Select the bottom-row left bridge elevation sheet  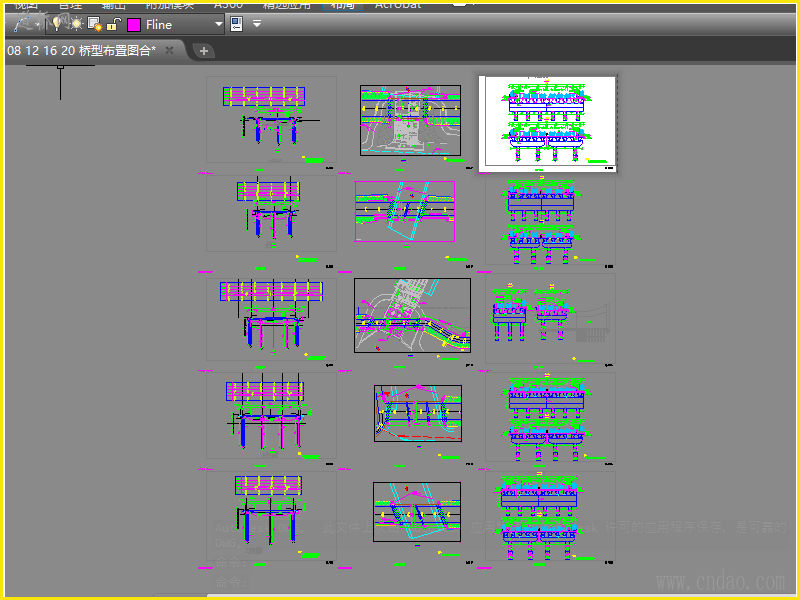click(271, 516)
